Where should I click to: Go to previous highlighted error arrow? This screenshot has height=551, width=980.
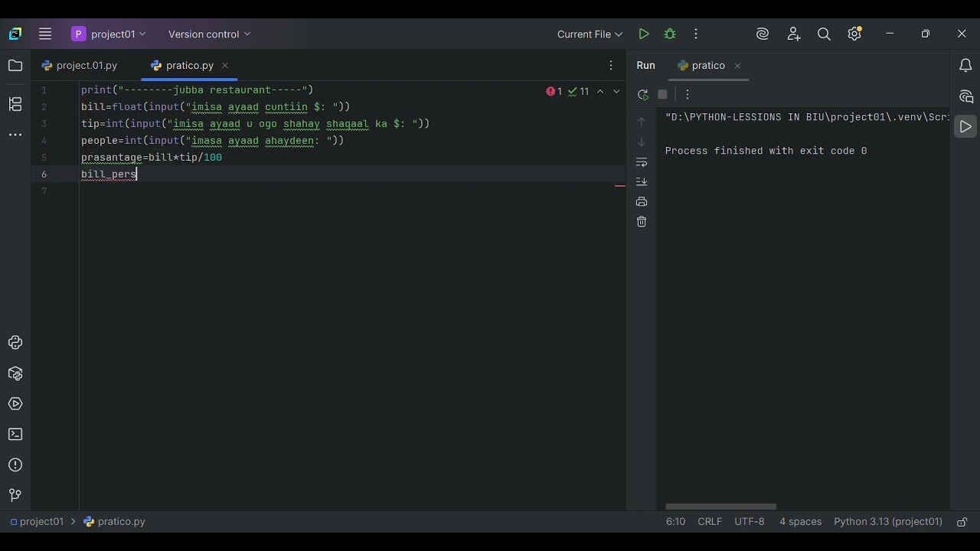tap(600, 91)
